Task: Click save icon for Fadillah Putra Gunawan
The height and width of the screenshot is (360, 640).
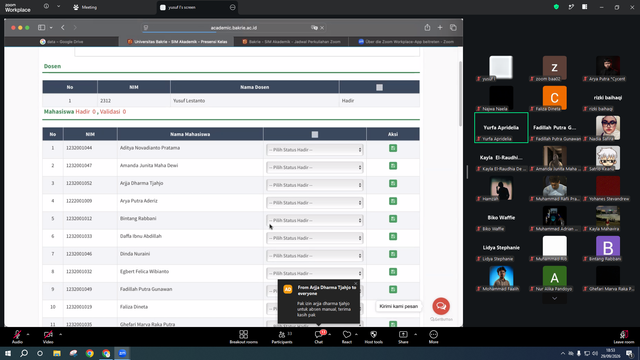Action: point(393,289)
